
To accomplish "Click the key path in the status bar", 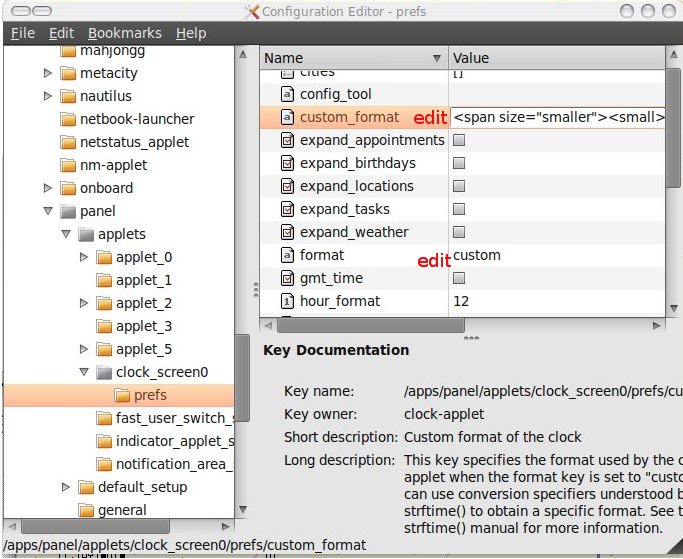I will click(x=185, y=545).
